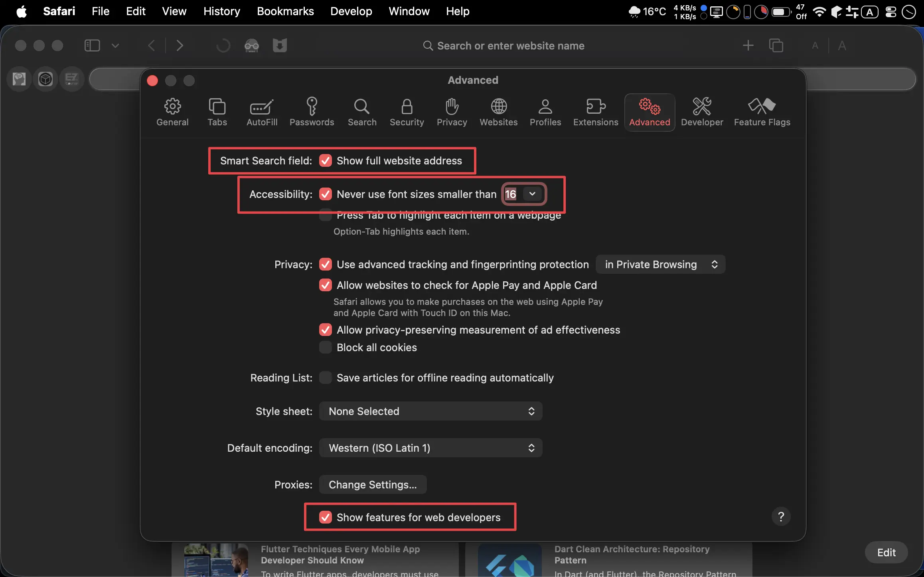Enable Block all cookies checkbox

tap(326, 348)
